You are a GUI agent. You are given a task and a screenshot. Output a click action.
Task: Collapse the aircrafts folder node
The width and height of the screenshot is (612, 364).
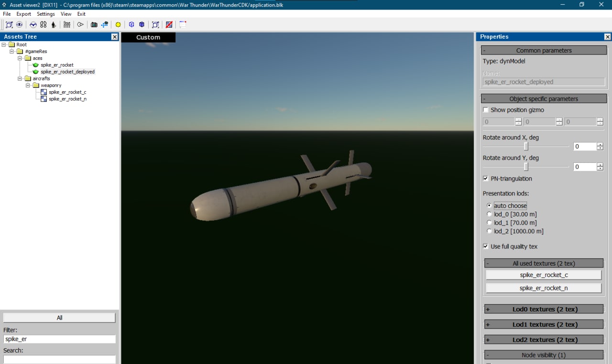click(20, 78)
